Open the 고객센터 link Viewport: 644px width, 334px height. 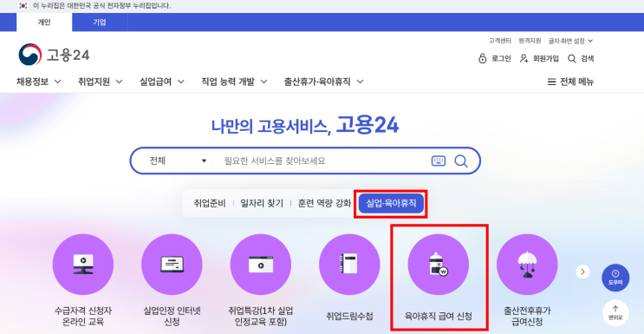pyautogui.click(x=500, y=41)
